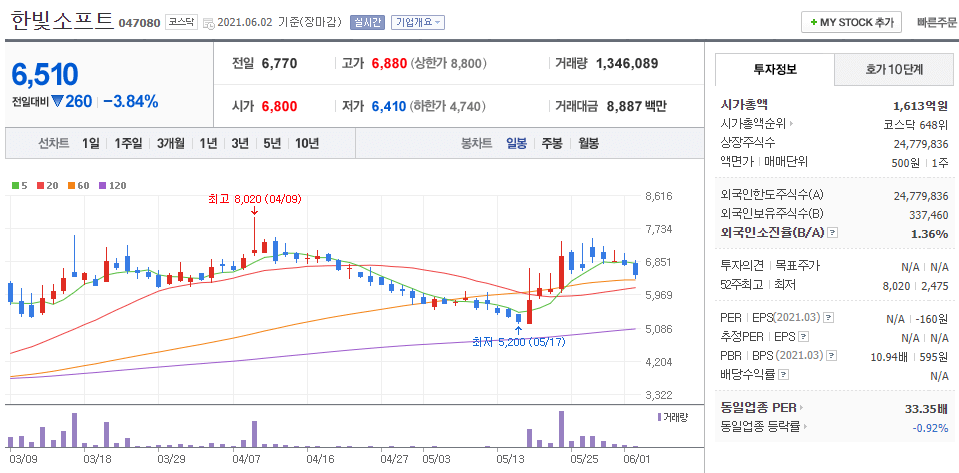Viewport: 959px width, 473px height.
Task: Click the 10.94배 PBR value
Action: click(890, 356)
